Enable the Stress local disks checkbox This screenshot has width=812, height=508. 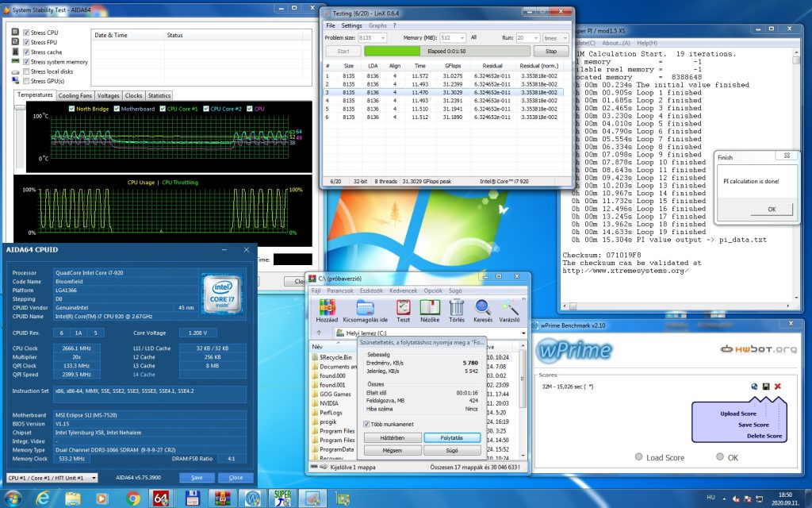tap(26, 71)
